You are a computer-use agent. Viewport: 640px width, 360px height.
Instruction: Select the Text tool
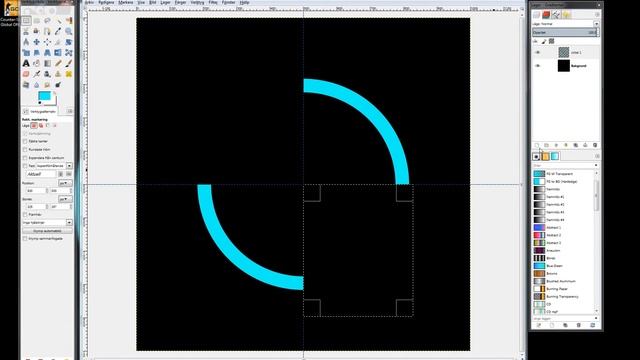pos(26,63)
